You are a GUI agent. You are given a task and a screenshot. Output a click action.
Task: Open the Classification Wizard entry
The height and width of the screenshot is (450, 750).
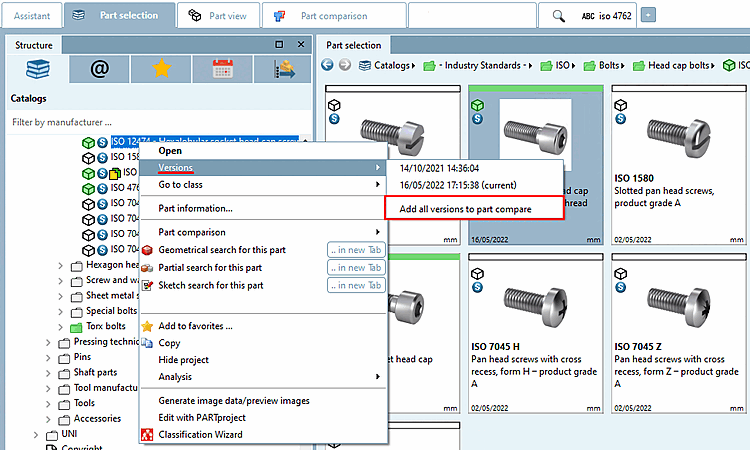click(x=200, y=435)
